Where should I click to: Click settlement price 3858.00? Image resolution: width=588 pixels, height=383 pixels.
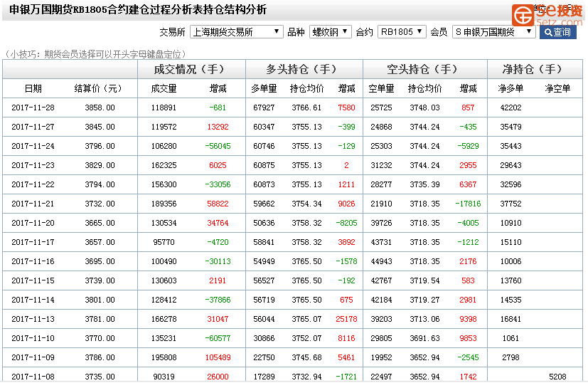100,107
